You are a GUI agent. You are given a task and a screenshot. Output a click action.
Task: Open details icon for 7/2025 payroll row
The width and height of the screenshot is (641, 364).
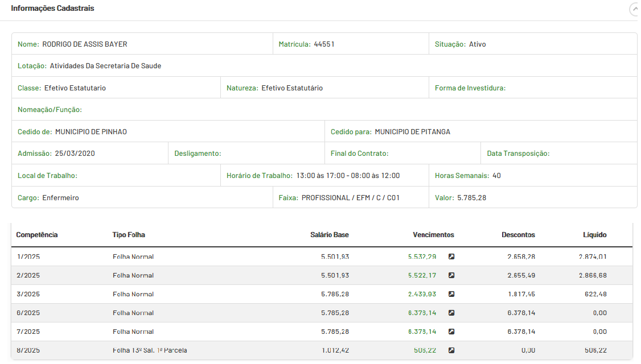pyautogui.click(x=451, y=332)
